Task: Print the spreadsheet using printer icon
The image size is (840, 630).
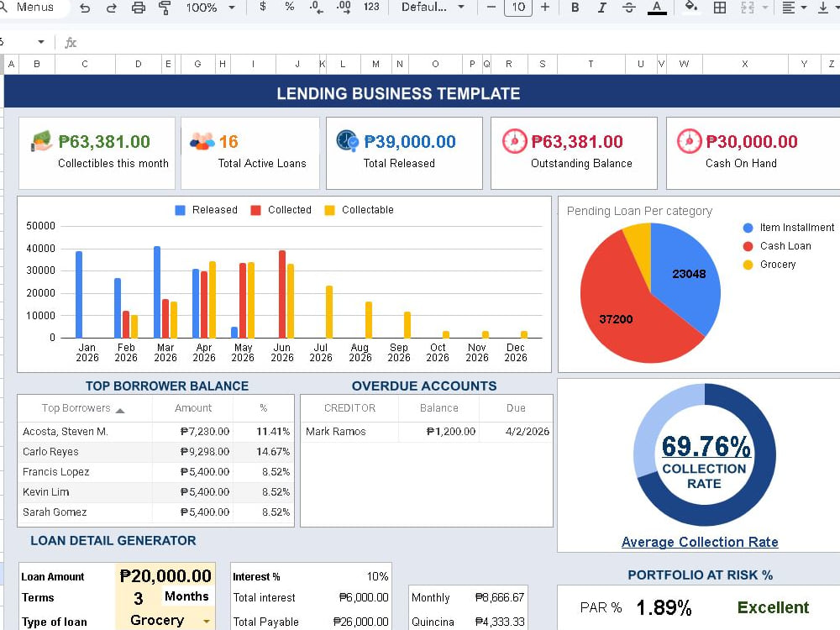Action: (x=139, y=8)
